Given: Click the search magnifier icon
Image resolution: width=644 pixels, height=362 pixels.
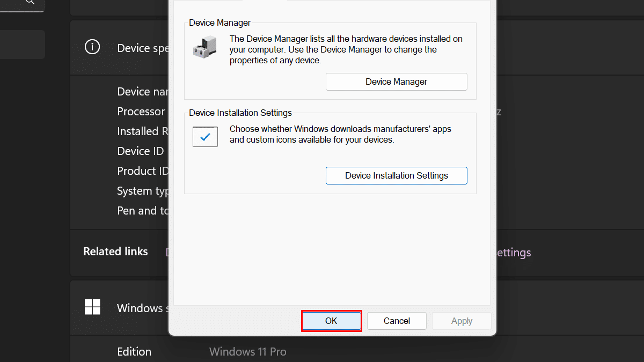Looking at the screenshot, I should click(x=30, y=2).
